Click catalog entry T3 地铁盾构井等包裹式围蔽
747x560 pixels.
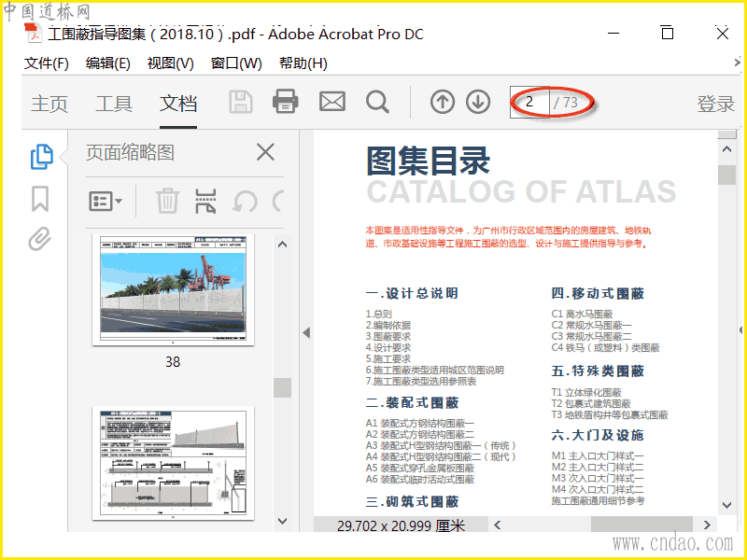point(610,414)
